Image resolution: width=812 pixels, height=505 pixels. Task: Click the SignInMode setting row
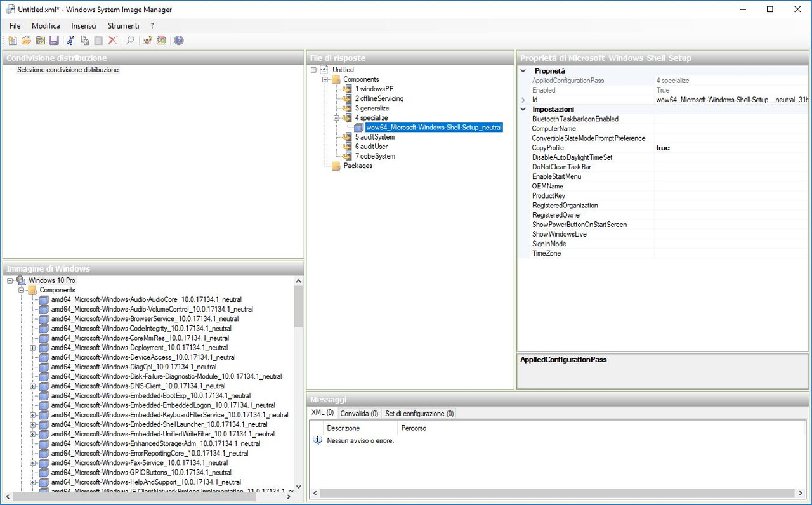664,244
